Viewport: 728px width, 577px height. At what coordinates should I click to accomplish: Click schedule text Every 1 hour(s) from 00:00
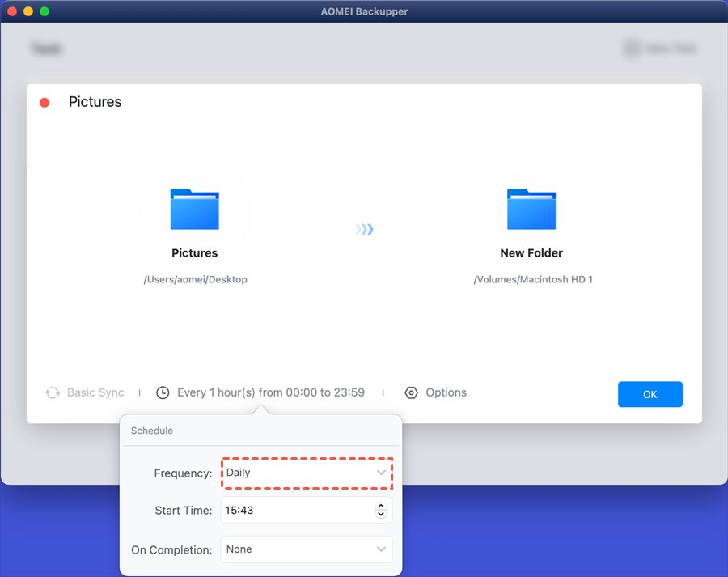pos(271,392)
